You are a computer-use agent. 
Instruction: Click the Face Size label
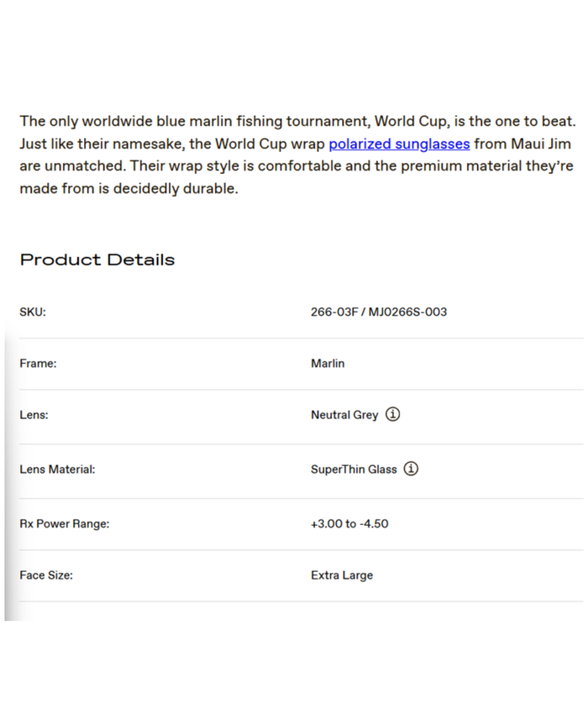click(46, 575)
